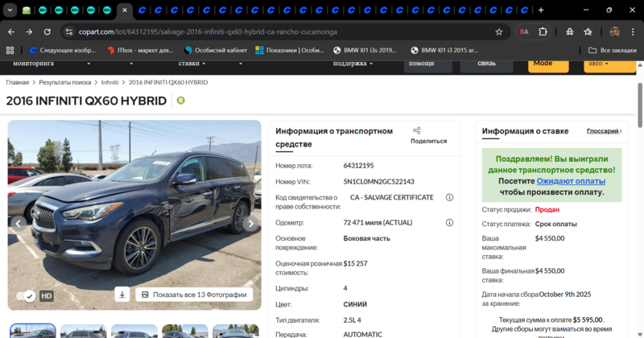Click the scrollbar down arrow
This screenshot has width=644, height=338.
(x=639, y=334)
